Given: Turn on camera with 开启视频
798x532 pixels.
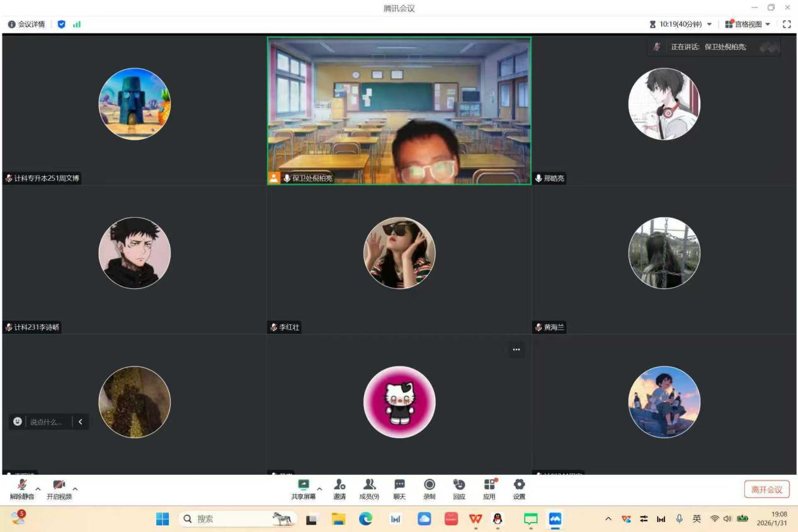Looking at the screenshot, I should 59,489.
